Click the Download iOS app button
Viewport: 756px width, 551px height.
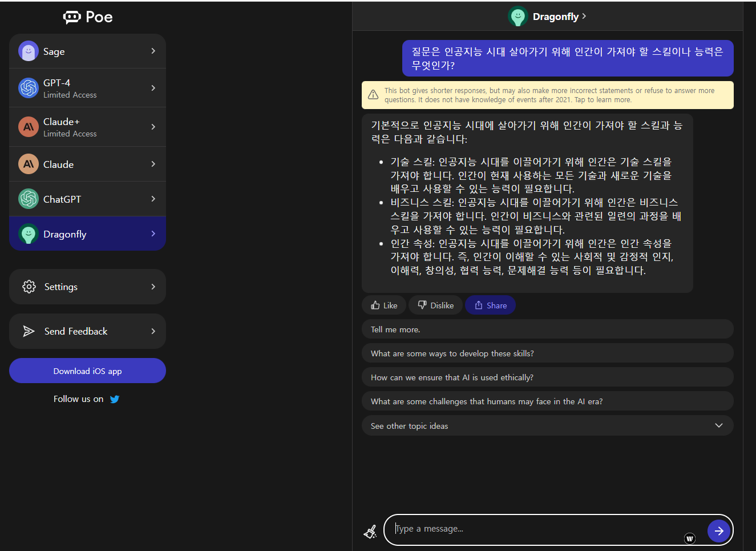[87, 371]
